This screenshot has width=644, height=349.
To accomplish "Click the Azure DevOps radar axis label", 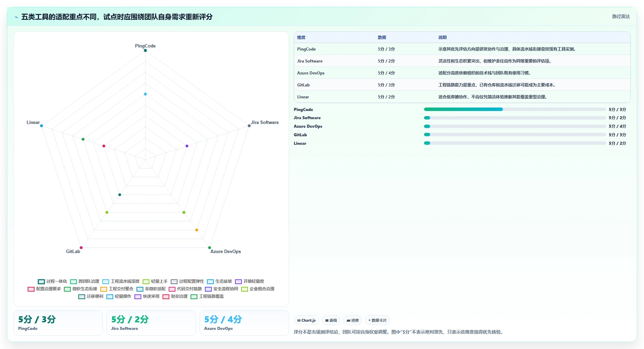I will pyautogui.click(x=225, y=251).
